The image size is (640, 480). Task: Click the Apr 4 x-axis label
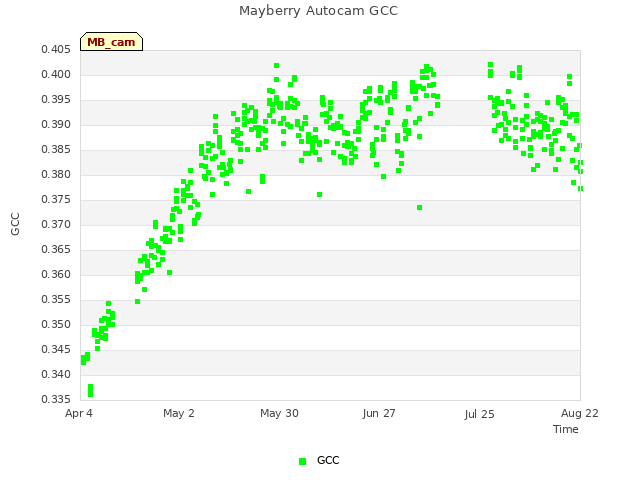click(79, 413)
